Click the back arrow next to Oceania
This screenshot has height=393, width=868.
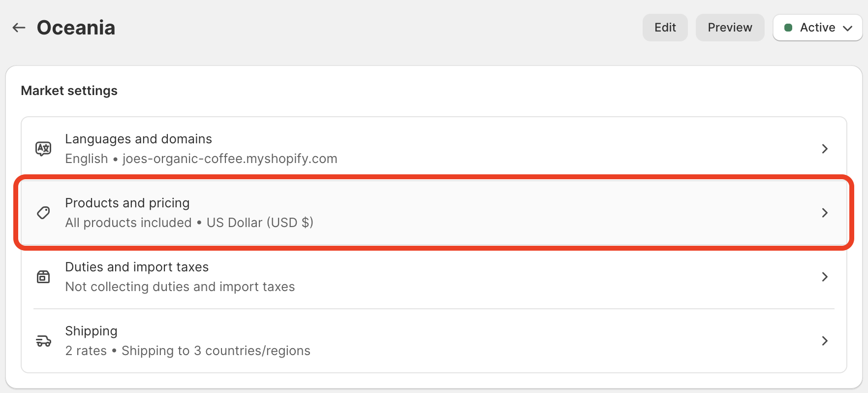tap(19, 28)
